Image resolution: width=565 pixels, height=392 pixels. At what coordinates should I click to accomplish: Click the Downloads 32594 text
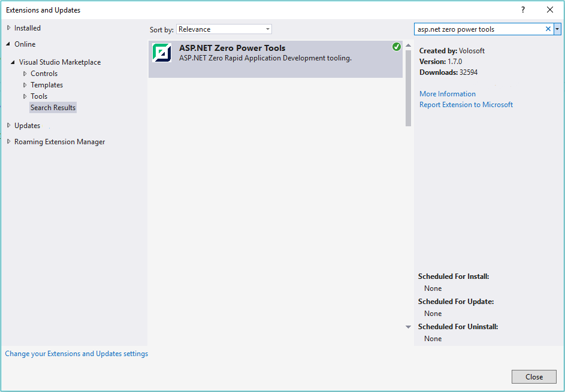[449, 72]
